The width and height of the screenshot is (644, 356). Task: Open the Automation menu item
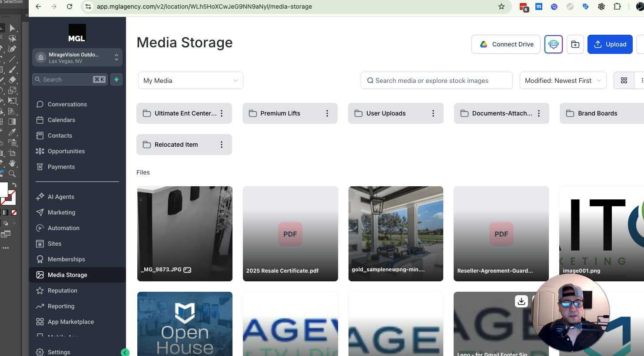click(63, 228)
